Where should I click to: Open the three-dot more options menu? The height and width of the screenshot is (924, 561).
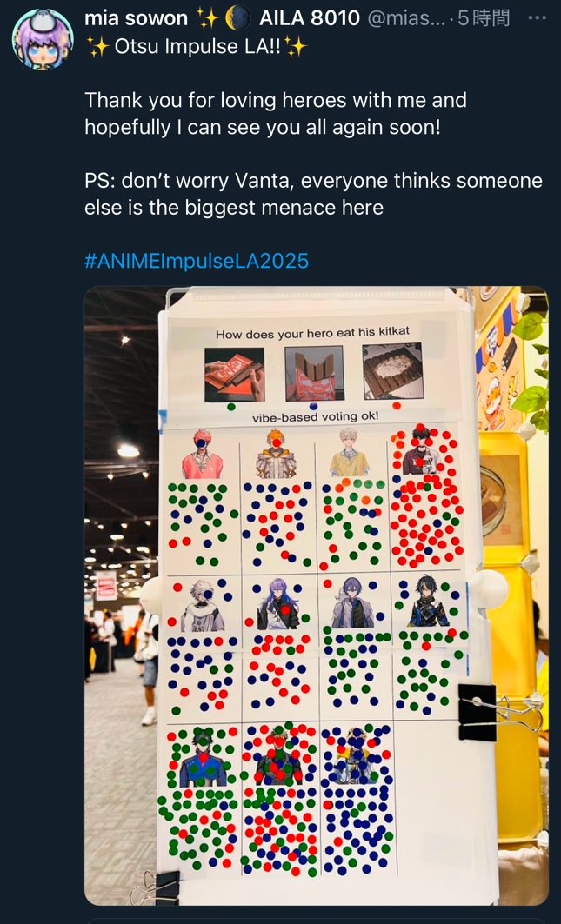(537, 17)
